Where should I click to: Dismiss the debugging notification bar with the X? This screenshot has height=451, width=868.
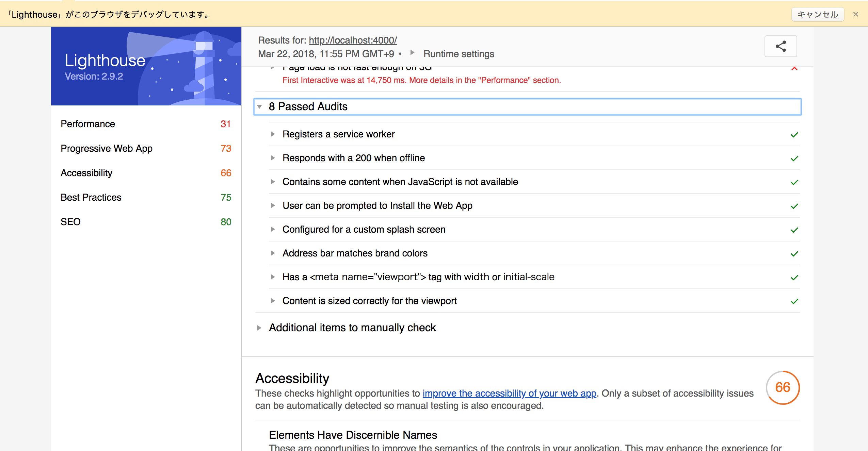[855, 14]
